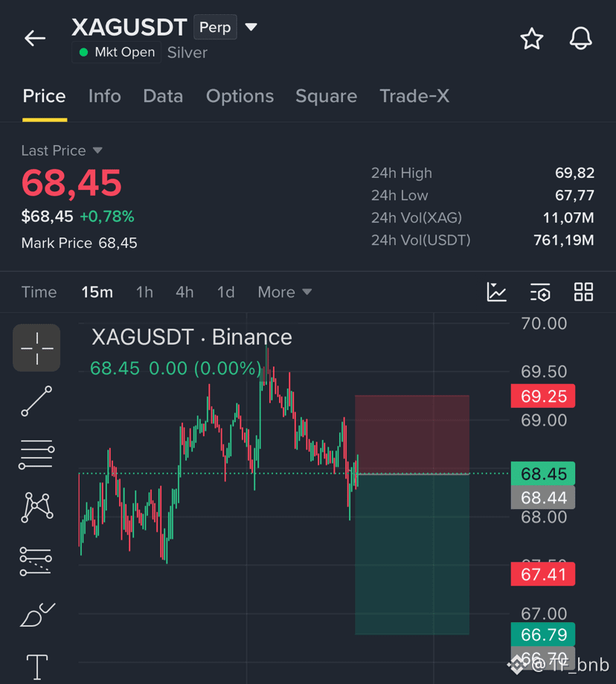This screenshot has width=616, height=684.
Task: Open chart settings icon next to indicators
Action: [540, 292]
